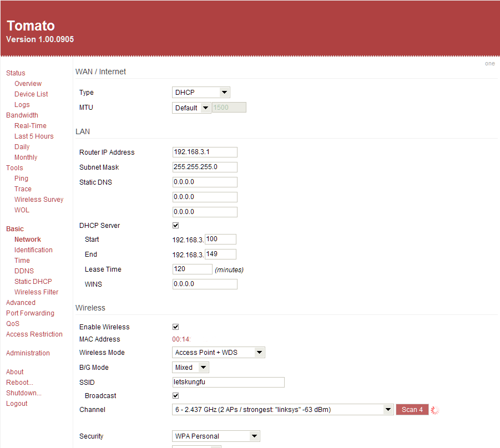This screenshot has width=500, height=448.
Task: Open the WAN Type DHCP dropdown
Action: [201, 93]
